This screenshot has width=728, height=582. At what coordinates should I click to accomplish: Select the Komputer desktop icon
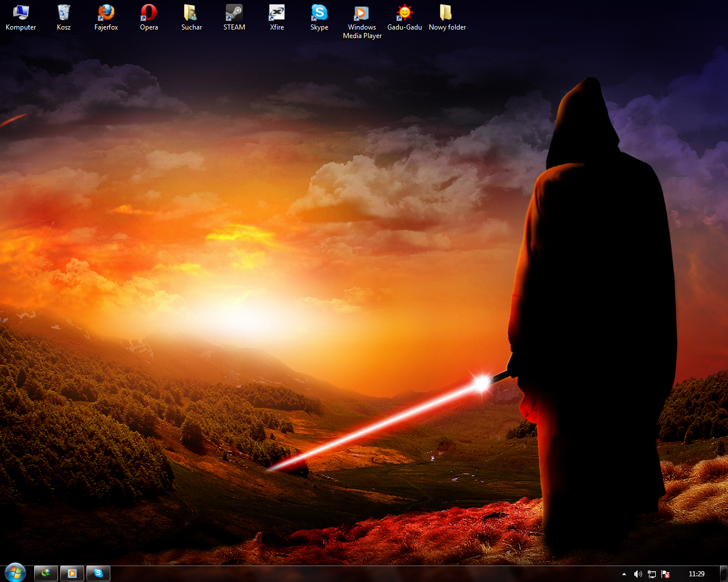21,17
